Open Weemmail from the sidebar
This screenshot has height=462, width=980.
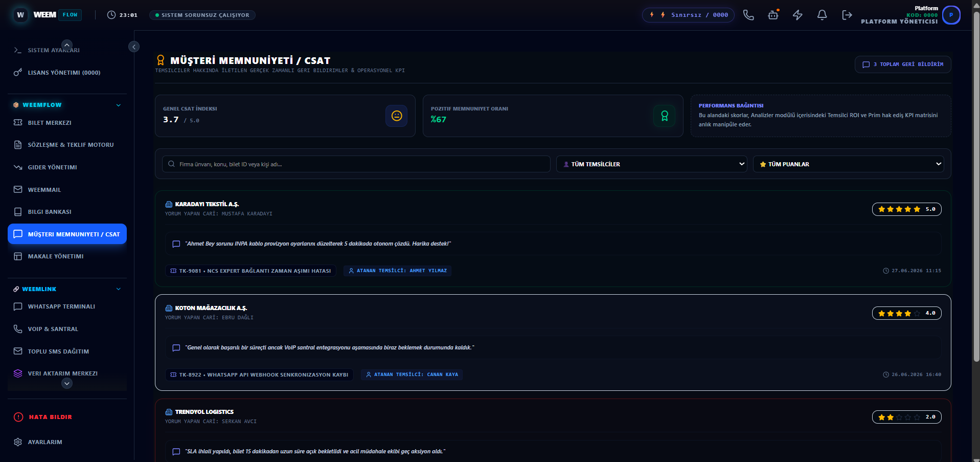click(x=67, y=190)
